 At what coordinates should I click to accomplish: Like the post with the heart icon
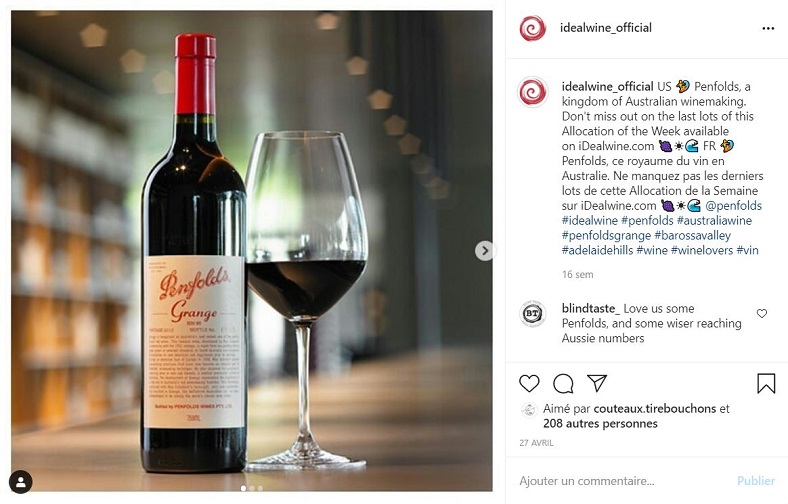529,383
